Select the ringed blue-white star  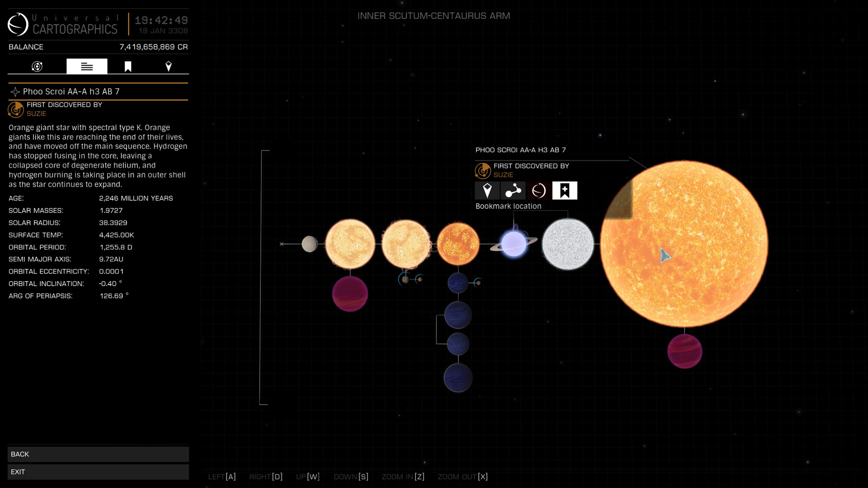[x=514, y=244]
